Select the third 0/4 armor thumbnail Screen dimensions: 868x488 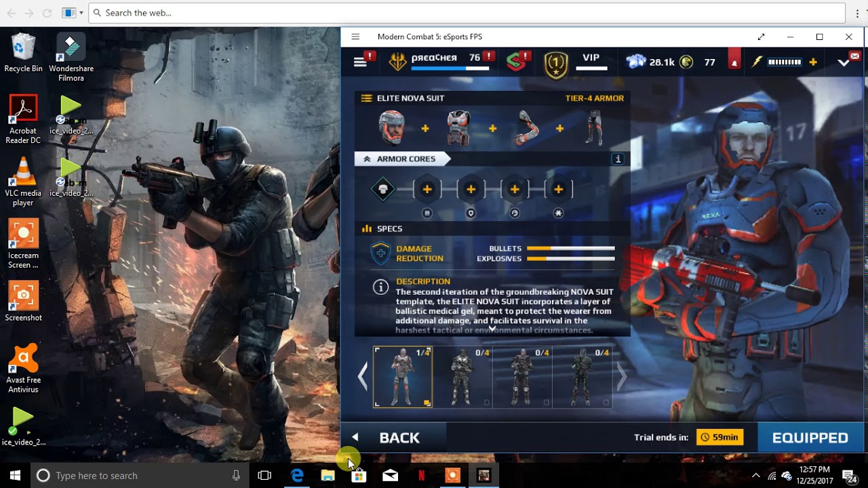(x=582, y=377)
